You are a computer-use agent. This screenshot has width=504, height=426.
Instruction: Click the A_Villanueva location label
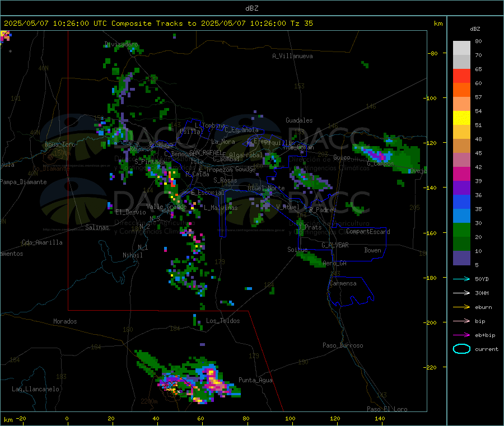coord(292,56)
